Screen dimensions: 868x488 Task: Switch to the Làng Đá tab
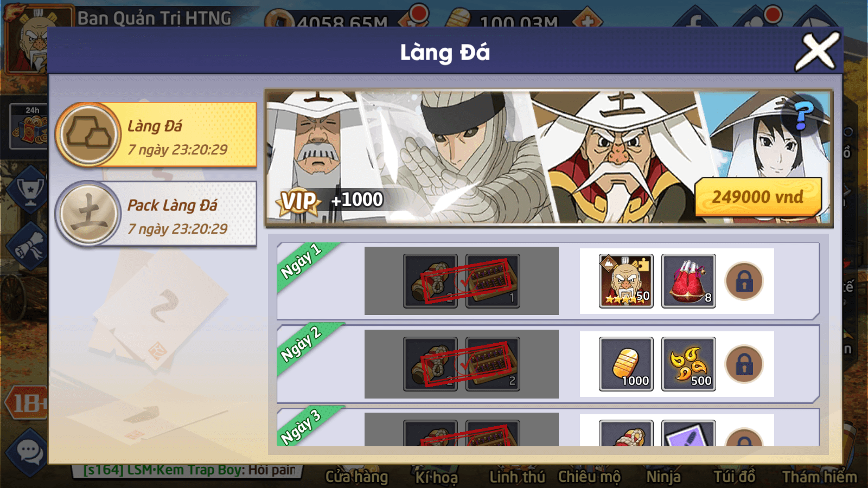(x=156, y=134)
